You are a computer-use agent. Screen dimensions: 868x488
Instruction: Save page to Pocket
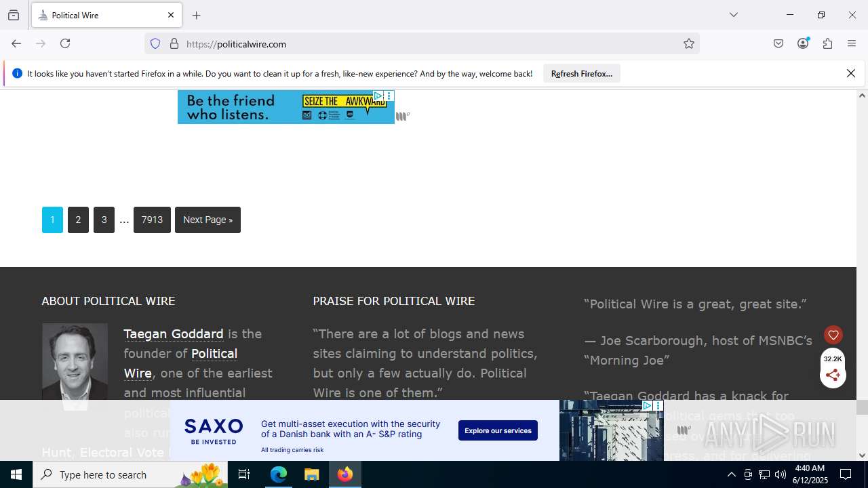[778, 43]
